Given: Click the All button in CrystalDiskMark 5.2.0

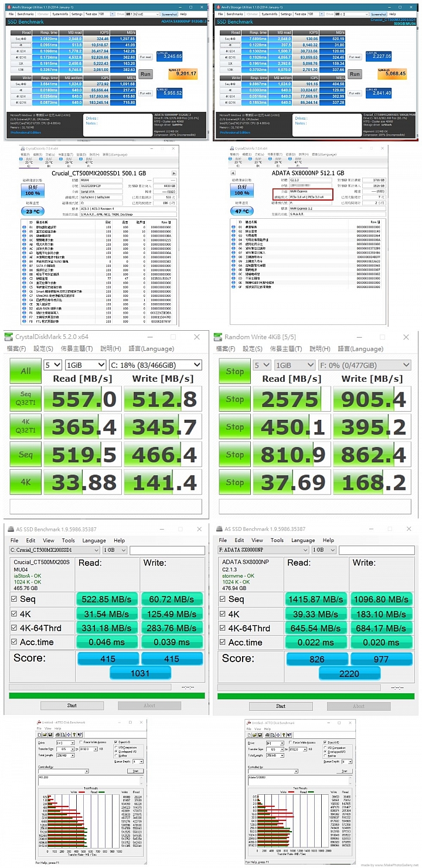Looking at the screenshot, I should (x=26, y=371).
